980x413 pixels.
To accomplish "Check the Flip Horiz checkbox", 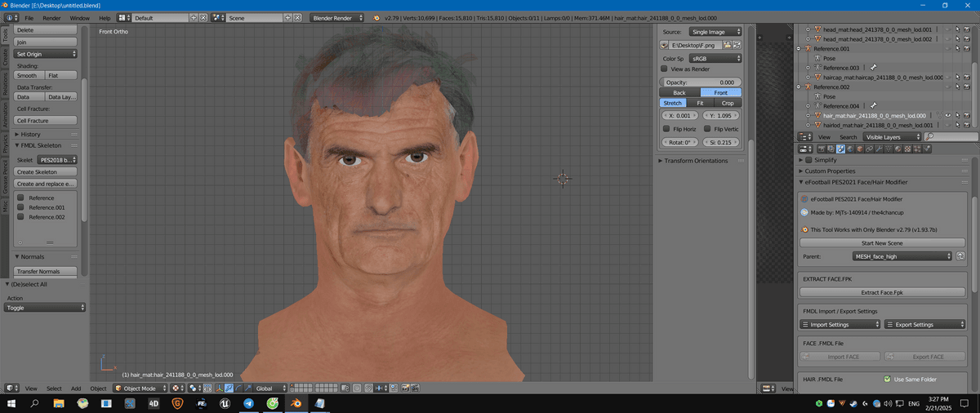I will tap(666, 129).
